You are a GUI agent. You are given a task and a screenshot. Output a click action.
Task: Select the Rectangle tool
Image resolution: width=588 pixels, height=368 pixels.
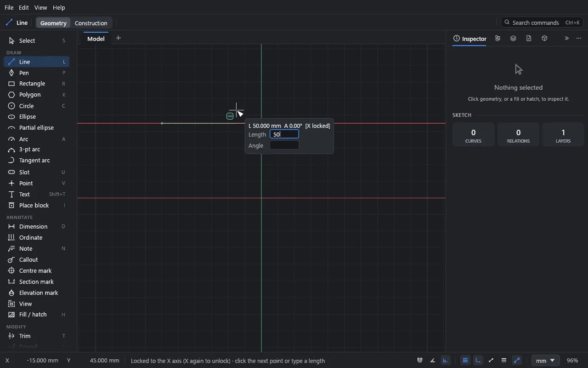point(37,84)
